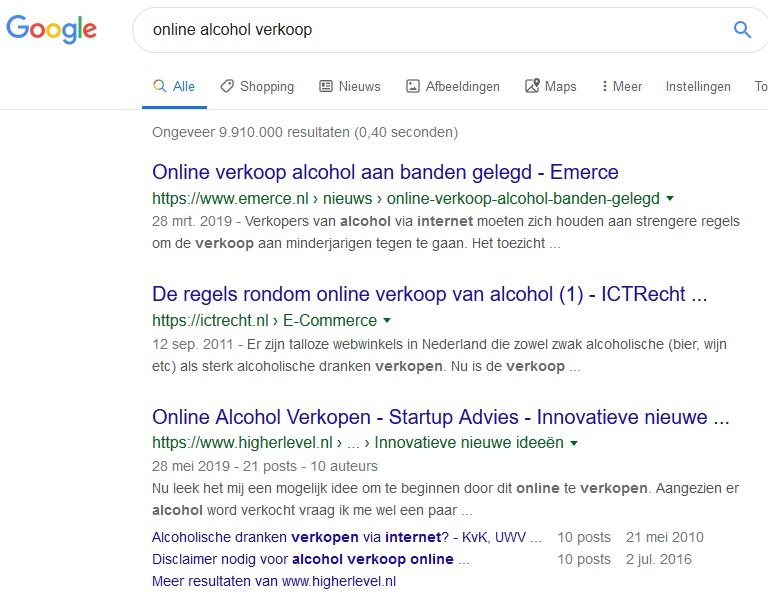The height and width of the screenshot is (595, 768).
Task: Click '10 posts' on the 'Alcoholische dranken' row
Action: [x=584, y=537]
